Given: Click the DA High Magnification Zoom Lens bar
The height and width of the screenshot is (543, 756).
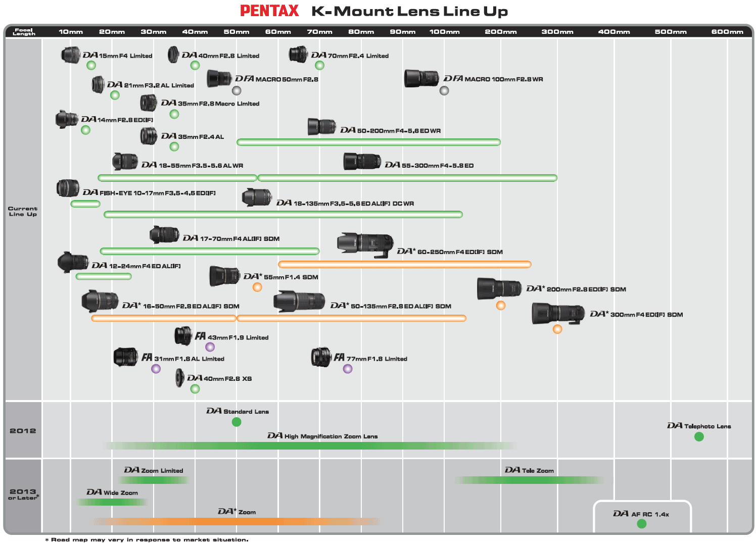Looking at the screenshot, I should click(x=309, y=446).
